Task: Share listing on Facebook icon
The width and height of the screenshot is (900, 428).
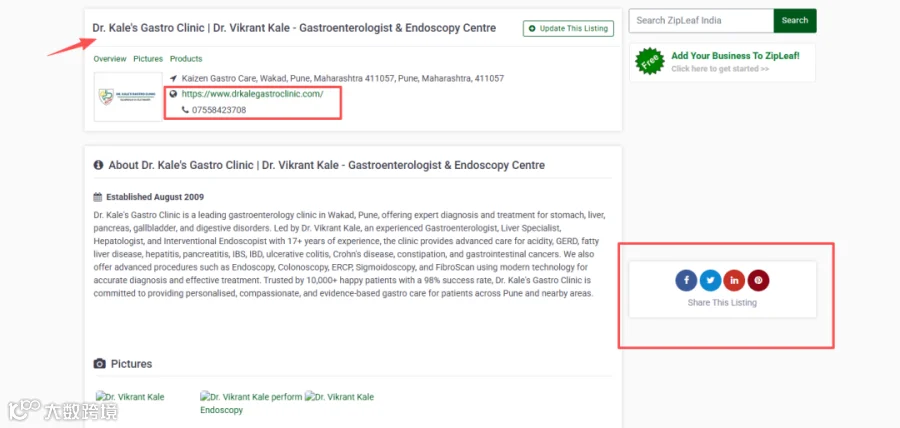Action: click(686, 281)
